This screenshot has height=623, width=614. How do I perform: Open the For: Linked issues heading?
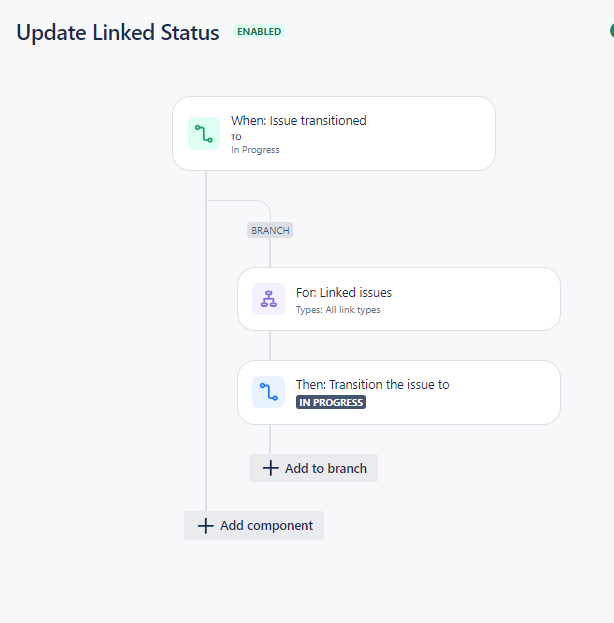[x=344, y=292]
